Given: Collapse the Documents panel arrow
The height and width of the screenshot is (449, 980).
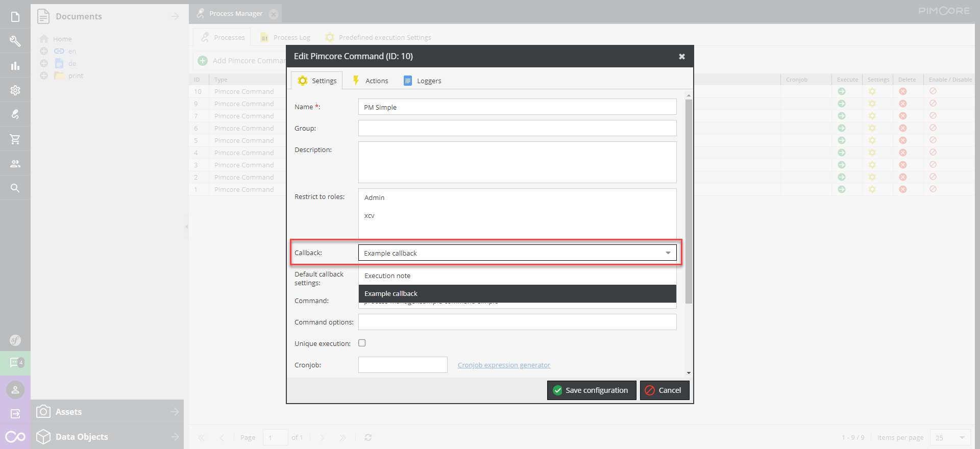Looking at the screenshot, I should (x=175, y=16).
